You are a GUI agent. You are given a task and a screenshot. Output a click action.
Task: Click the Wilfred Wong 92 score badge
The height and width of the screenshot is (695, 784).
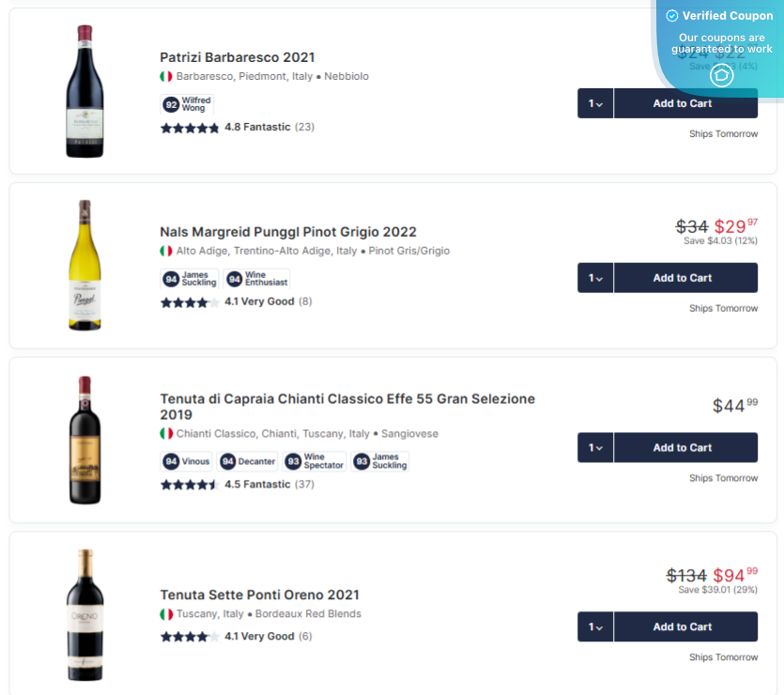click(186, 104)
